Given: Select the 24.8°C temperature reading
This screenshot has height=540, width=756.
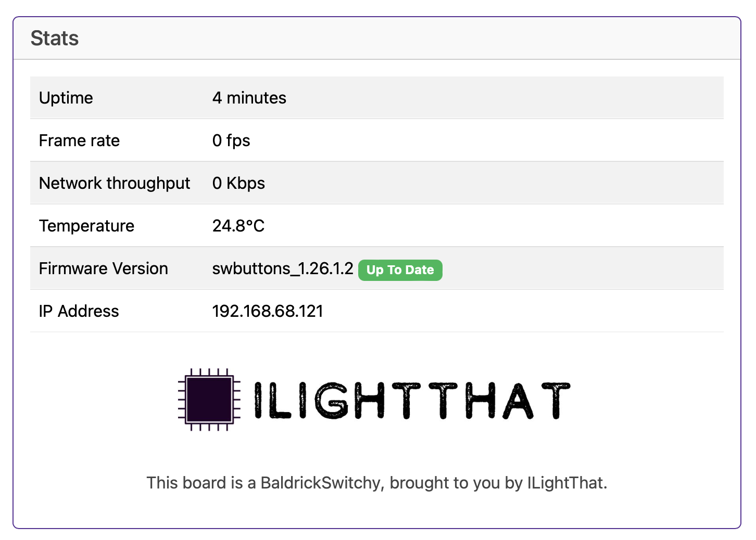Looking at the screenshot, I should click(x=238, y=226).
